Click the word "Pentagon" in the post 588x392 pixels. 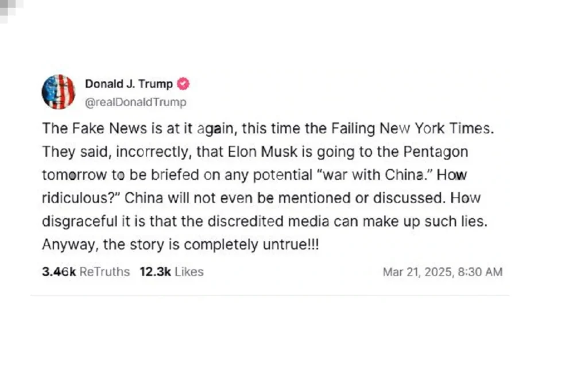tap(436, 152)
